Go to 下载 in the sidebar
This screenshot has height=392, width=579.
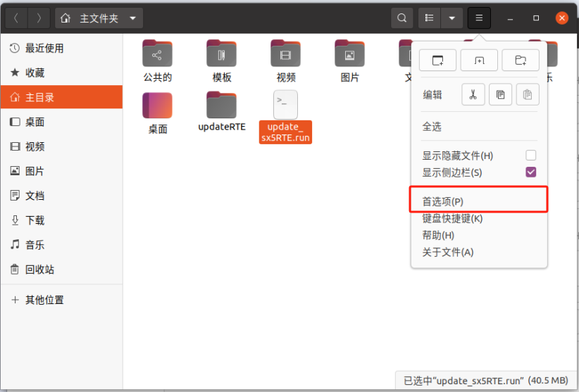62,220
